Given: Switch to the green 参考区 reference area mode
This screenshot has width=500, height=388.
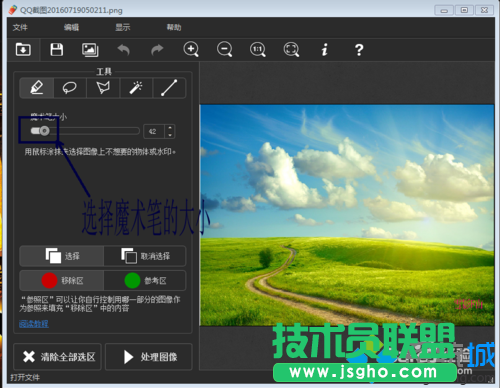Looking at the screenshot, I should [x=145, y=281].
